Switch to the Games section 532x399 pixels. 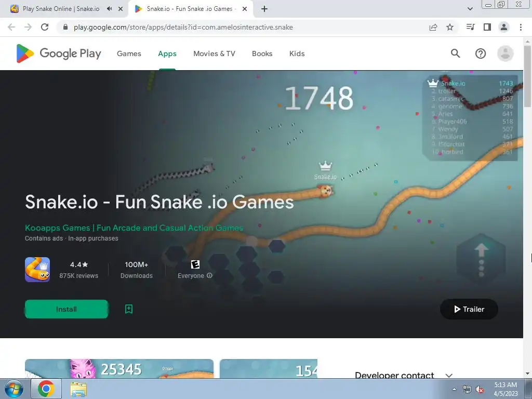pyautogui.click(x=129, y=54)
